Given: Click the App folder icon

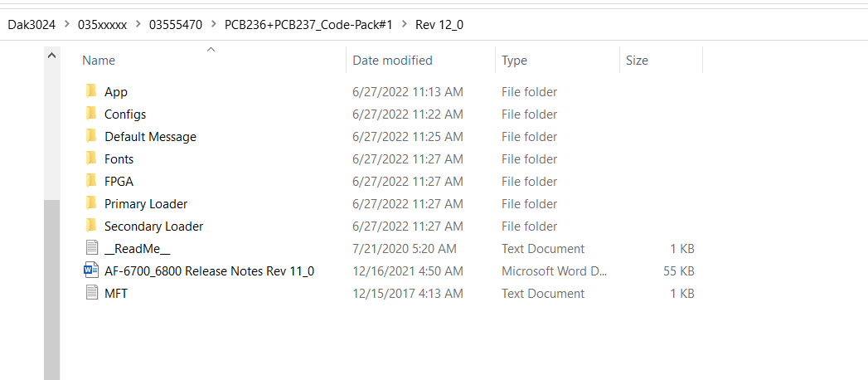Looking at the screenshot, I should (91, 91).
